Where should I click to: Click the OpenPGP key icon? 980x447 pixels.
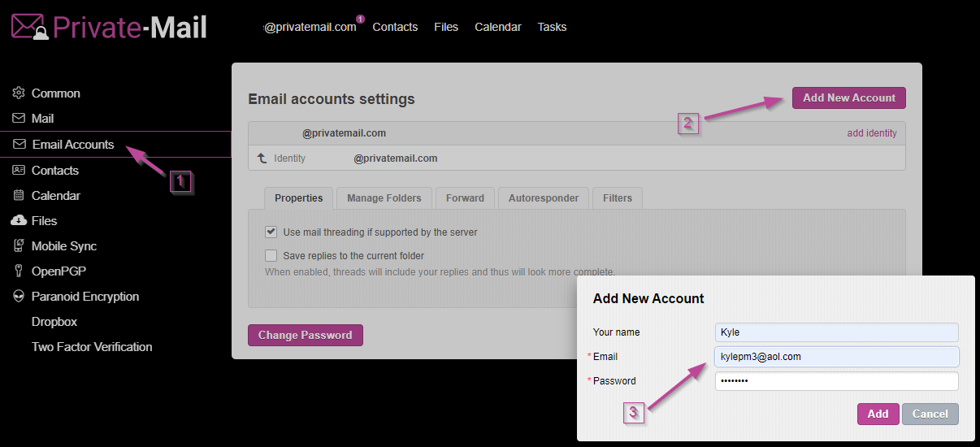coord(19,271)
